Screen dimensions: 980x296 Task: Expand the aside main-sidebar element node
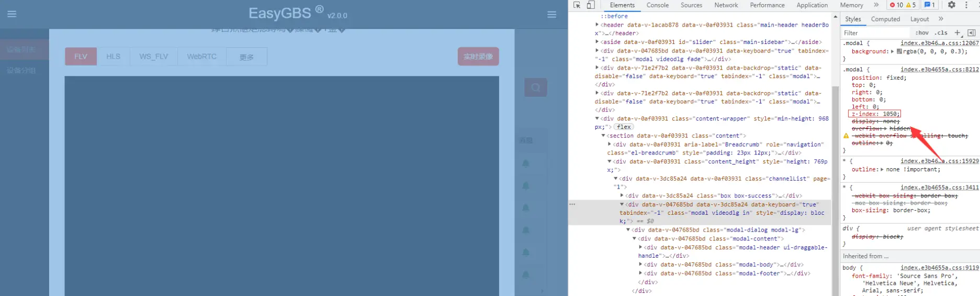(597, 42)
